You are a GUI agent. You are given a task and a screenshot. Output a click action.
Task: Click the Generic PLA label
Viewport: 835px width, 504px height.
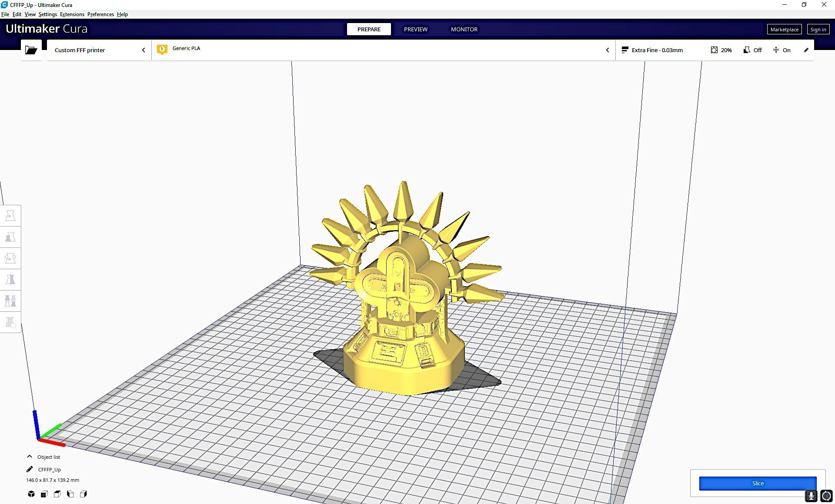[186, 48]
